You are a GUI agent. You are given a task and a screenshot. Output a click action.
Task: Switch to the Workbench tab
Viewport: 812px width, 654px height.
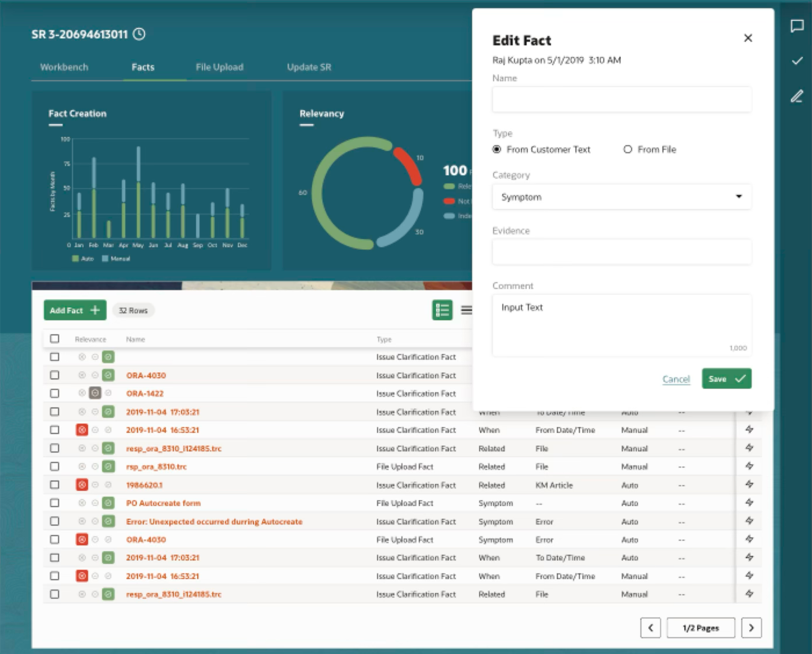[x=64, y=68]
